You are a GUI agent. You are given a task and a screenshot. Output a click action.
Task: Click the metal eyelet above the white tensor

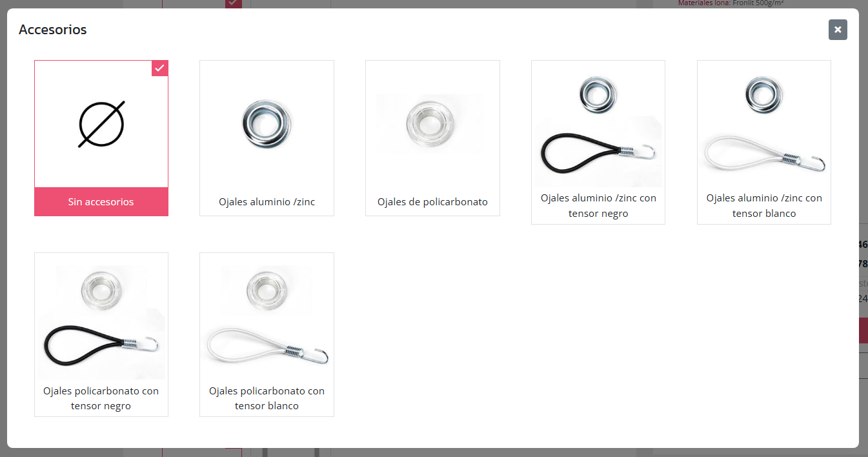[x=764, y=93]
